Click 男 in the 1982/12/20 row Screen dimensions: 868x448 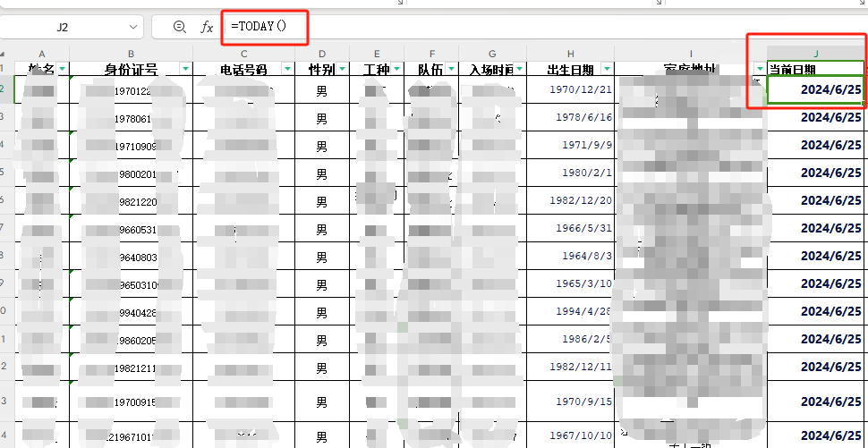tap(321, 202)
